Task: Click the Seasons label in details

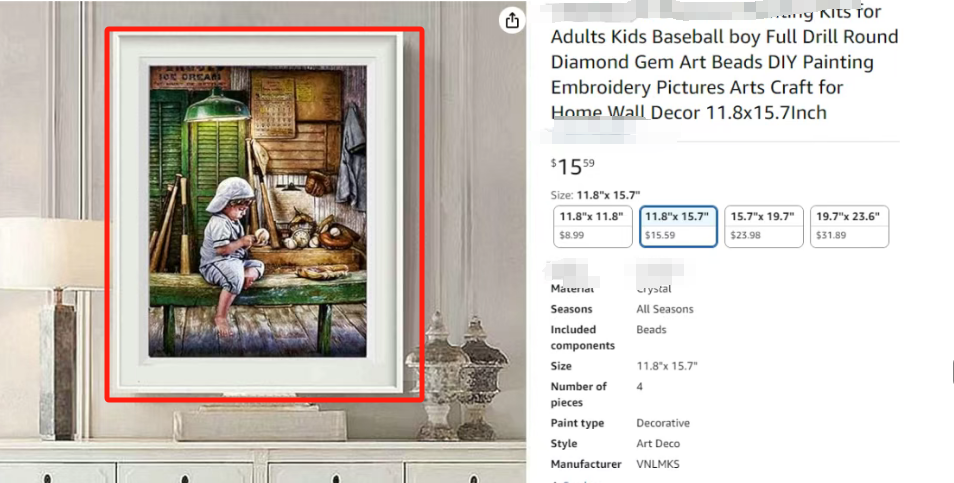Action: tap(571, 309)
